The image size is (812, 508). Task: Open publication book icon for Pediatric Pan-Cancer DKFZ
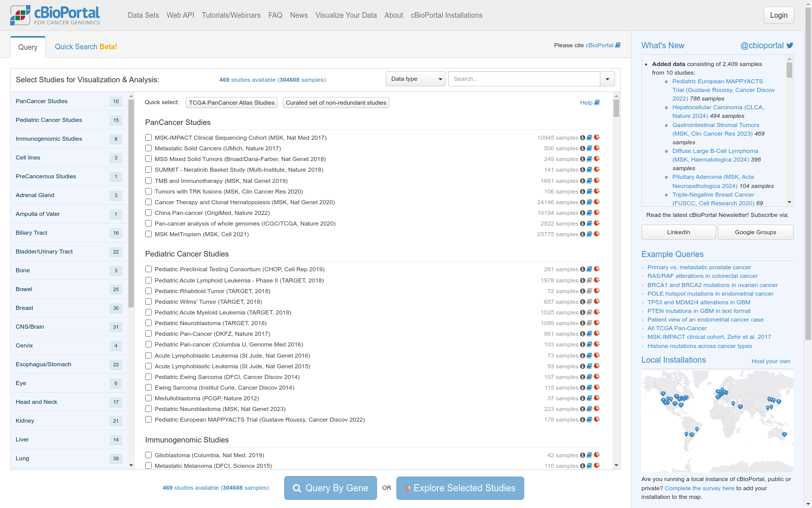pos(589,334)
